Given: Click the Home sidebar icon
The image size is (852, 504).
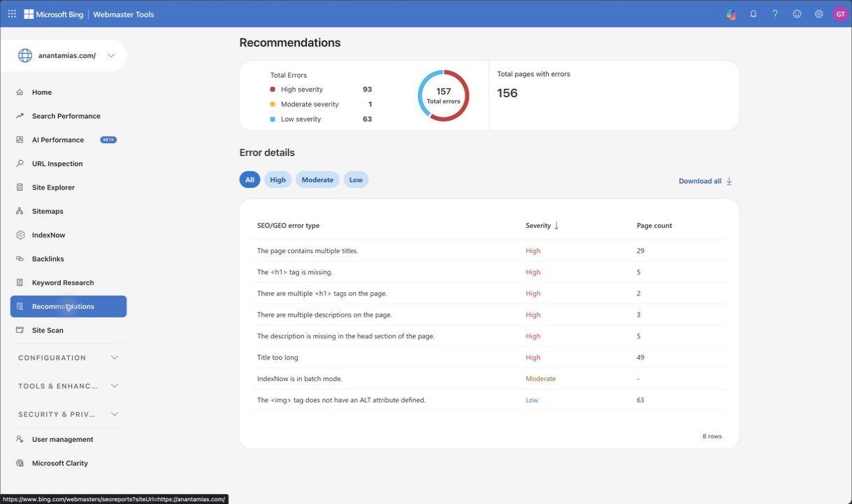Looking at the screenshot, I should (20, 92).
